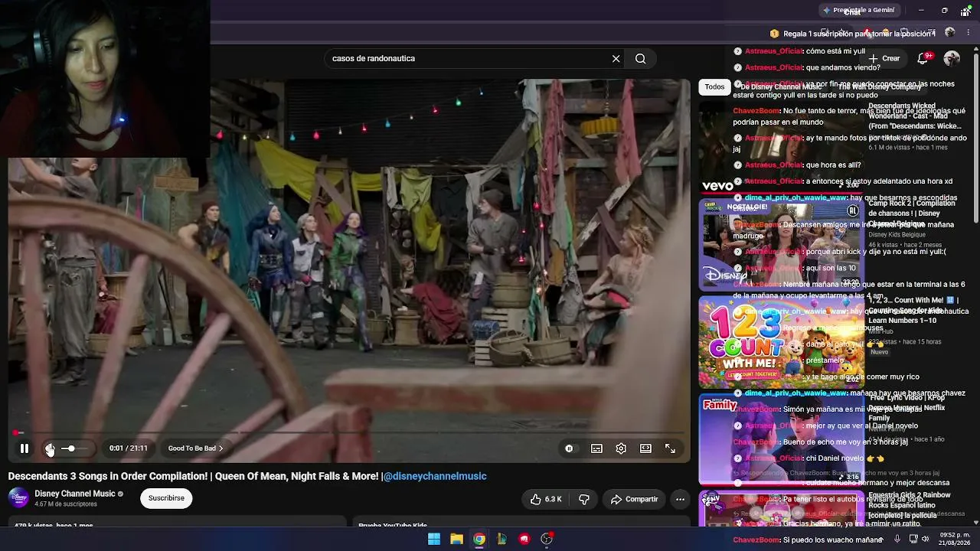Open the Disney Channel Music channel avatar
The width and height of the screenshot is (980, 551).
point(18,498)
